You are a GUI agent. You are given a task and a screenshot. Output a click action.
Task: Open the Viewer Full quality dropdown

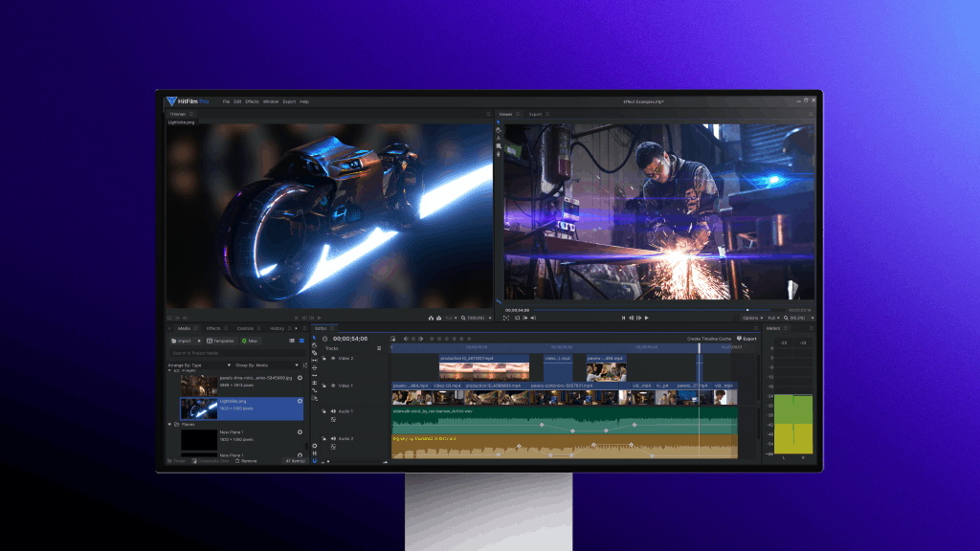pos(773,318)
